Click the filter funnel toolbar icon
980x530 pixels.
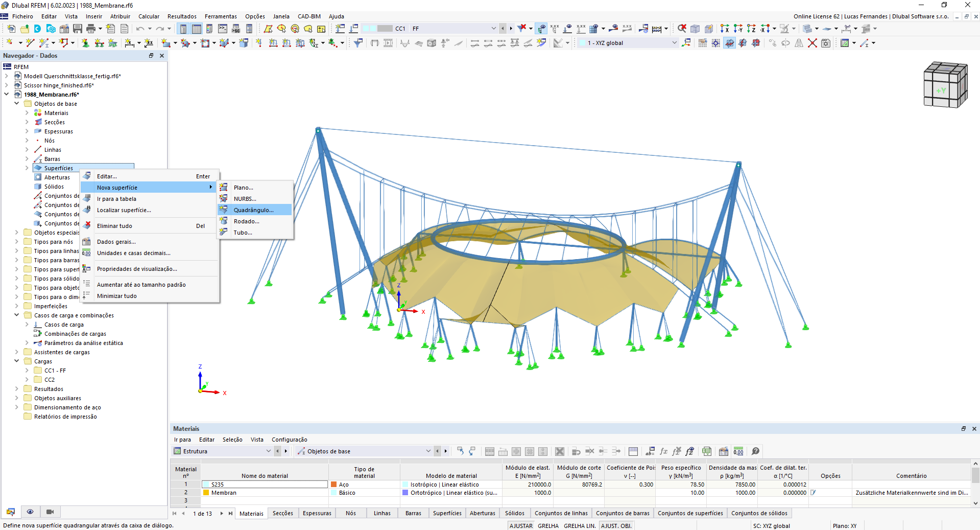358,43
